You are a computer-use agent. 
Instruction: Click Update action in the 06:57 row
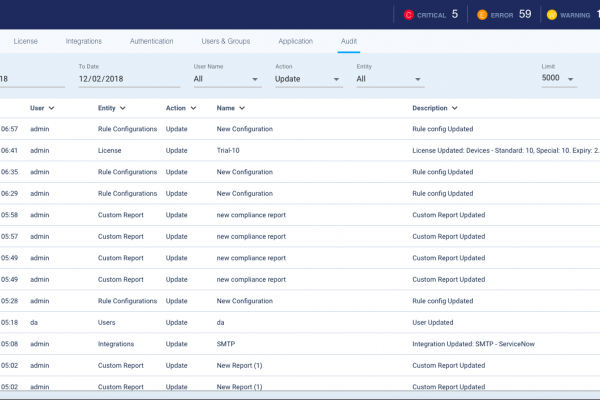(x=176, y=129)
